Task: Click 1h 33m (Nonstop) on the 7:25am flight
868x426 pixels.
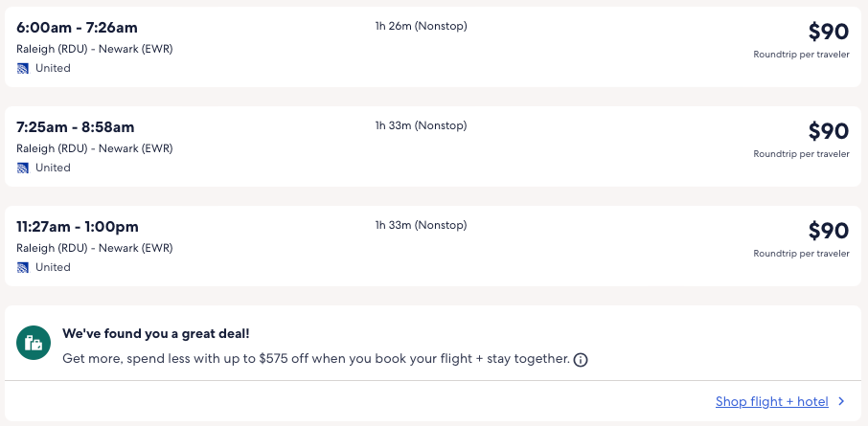Action: point(421,125)
